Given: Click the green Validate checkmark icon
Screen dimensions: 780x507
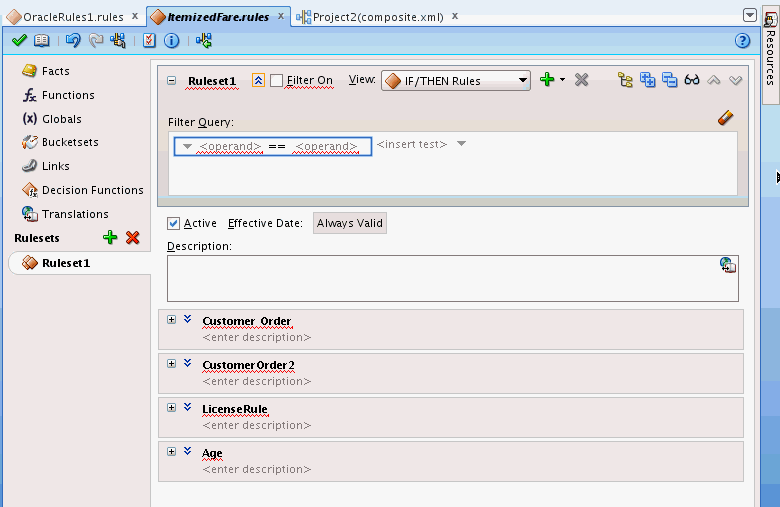Looking at the screenshot, I should click(x=19, y=40).
